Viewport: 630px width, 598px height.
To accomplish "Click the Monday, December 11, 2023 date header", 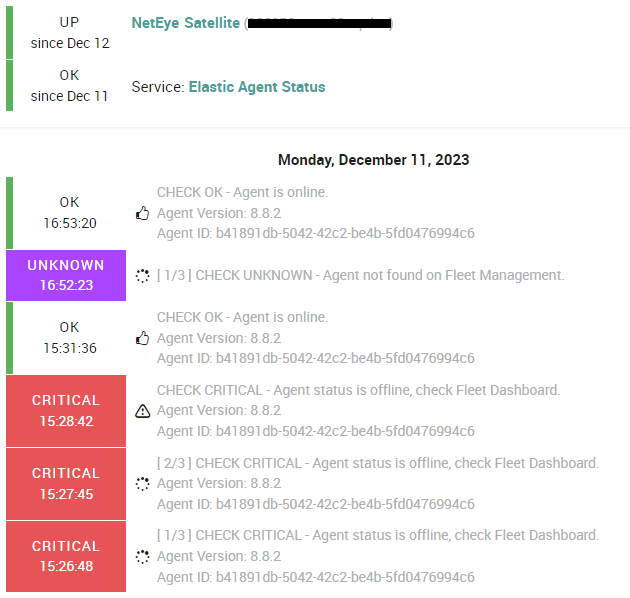I will click(x=374, y=160).
